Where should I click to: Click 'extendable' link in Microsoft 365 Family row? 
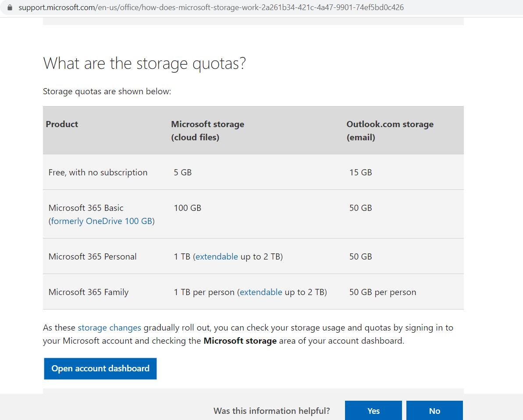click(x=261, y=292)
